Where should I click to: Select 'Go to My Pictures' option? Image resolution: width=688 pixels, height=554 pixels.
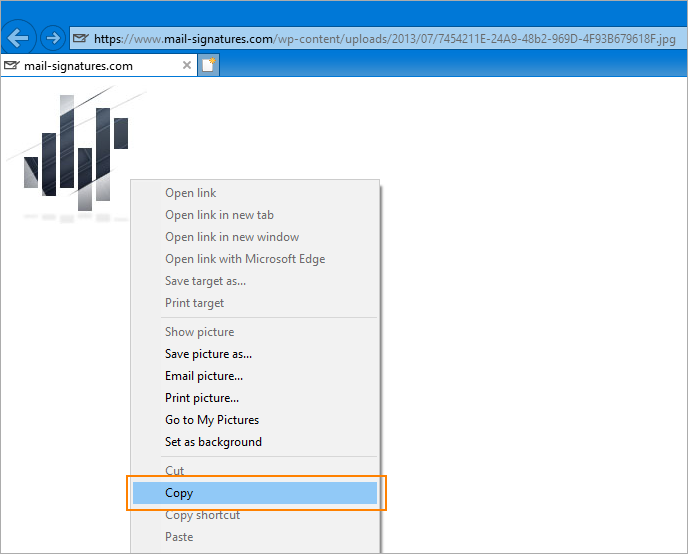(211, 420)
